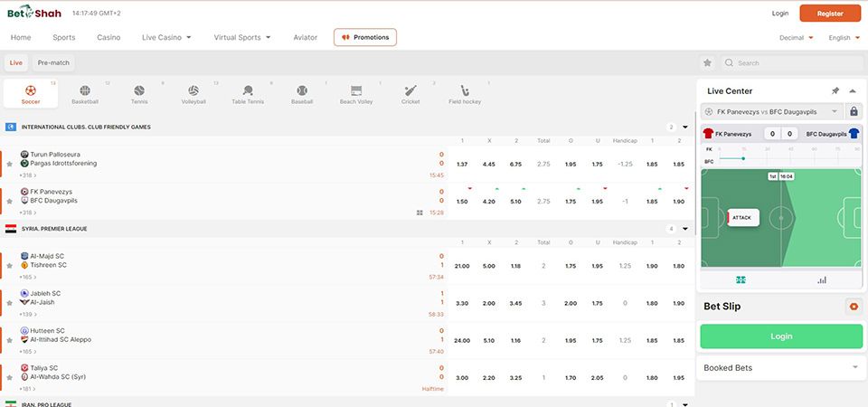Open match tracker icon for FK Panevezys

[x=420, y=213]
